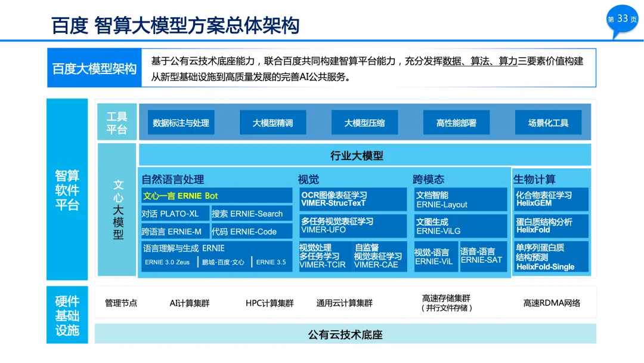Select the 工具平台 label block
Viewport: 644px width, 363px height.
117,122
